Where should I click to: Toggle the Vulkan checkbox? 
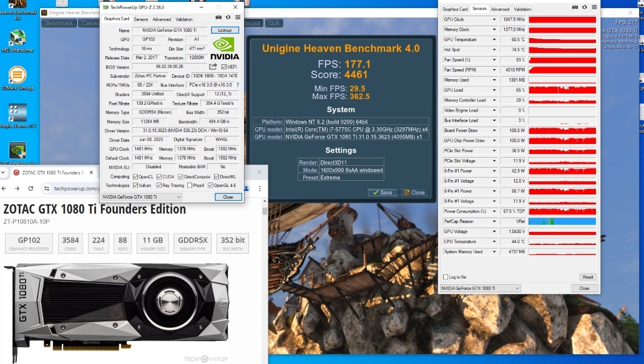click(x=135, y=186)
